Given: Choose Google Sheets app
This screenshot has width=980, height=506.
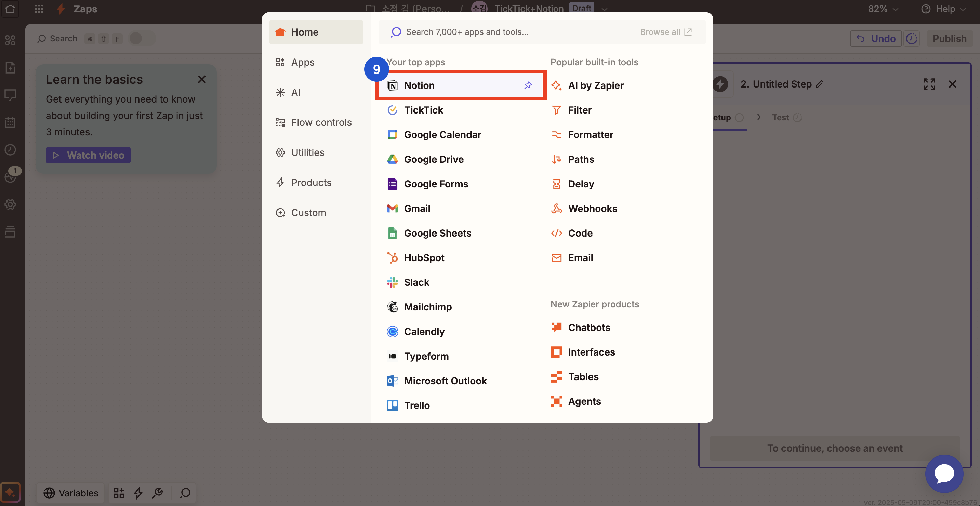Looking at the screenshot, I should click(460, 233).
